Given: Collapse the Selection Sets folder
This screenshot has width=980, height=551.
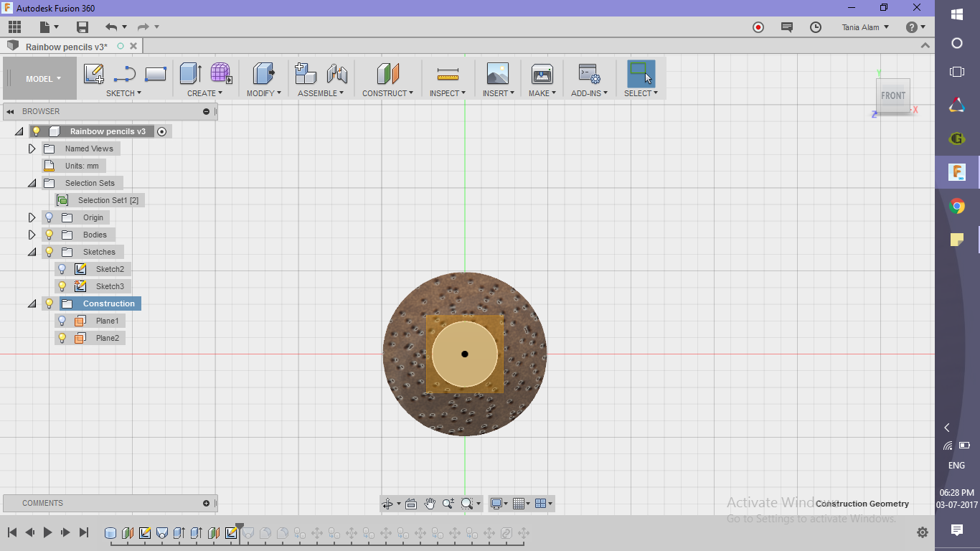Looking at the screenshot, I should point(32,183).
